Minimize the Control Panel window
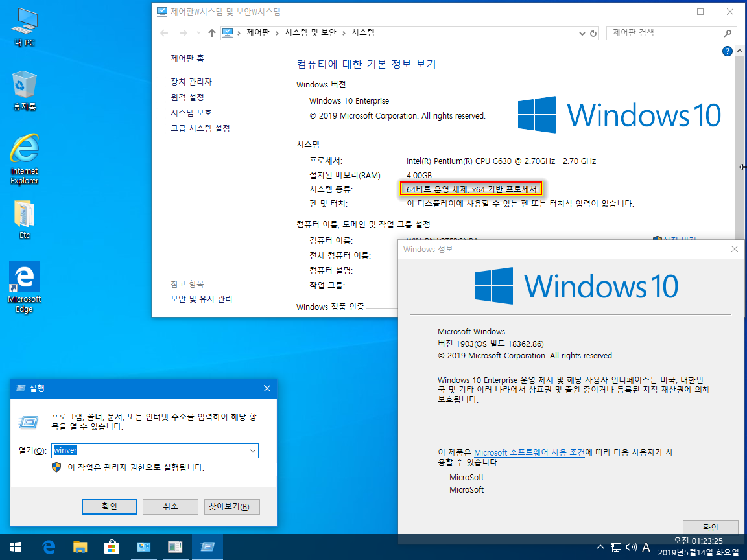Viewport: 747px width, 560px height. point(672,12)
